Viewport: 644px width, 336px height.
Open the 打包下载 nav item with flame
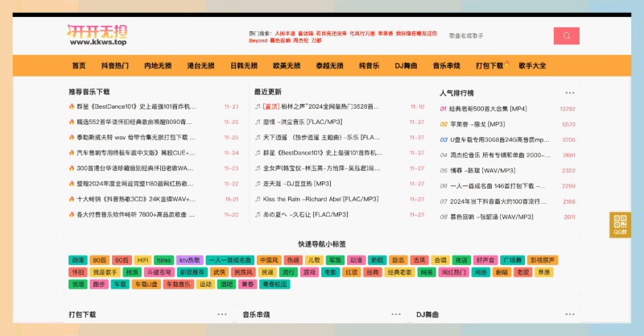(490, 66)
